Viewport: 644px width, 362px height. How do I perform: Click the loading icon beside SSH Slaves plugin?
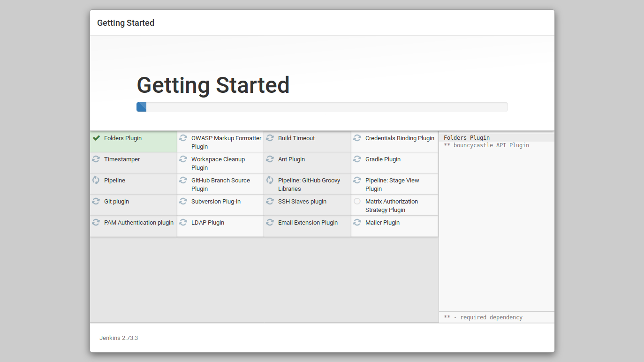tap(270, 201)
